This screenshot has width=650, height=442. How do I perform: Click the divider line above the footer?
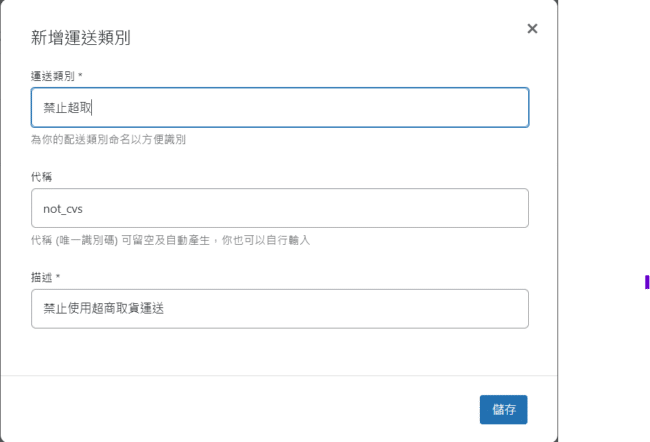(279, 376)
